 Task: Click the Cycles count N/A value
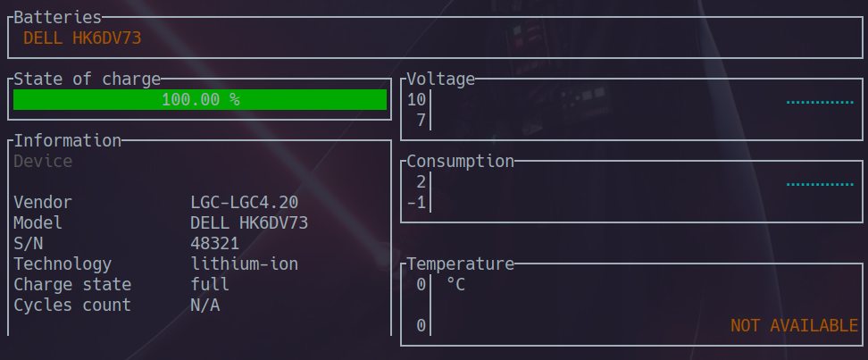(x=205, y=306)
